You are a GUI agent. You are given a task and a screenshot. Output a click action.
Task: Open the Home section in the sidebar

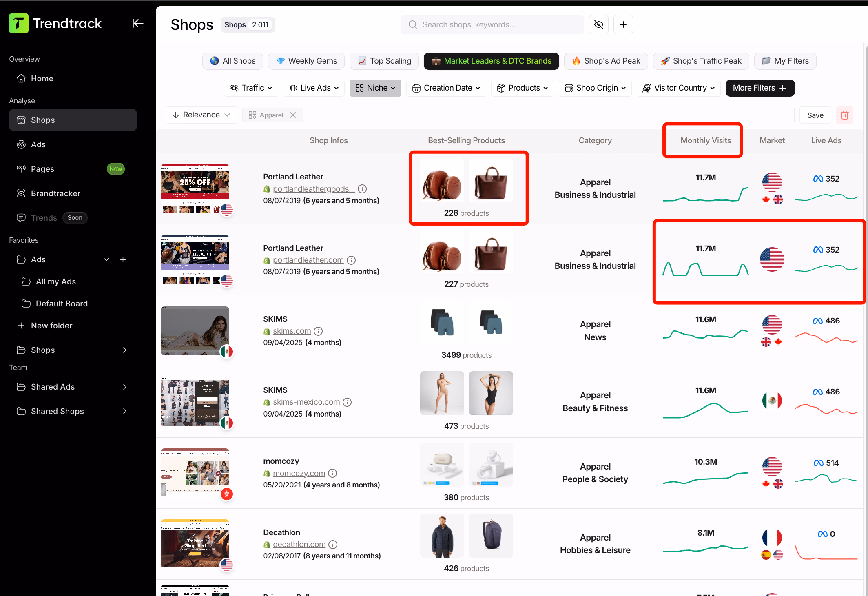pos(42,78)
